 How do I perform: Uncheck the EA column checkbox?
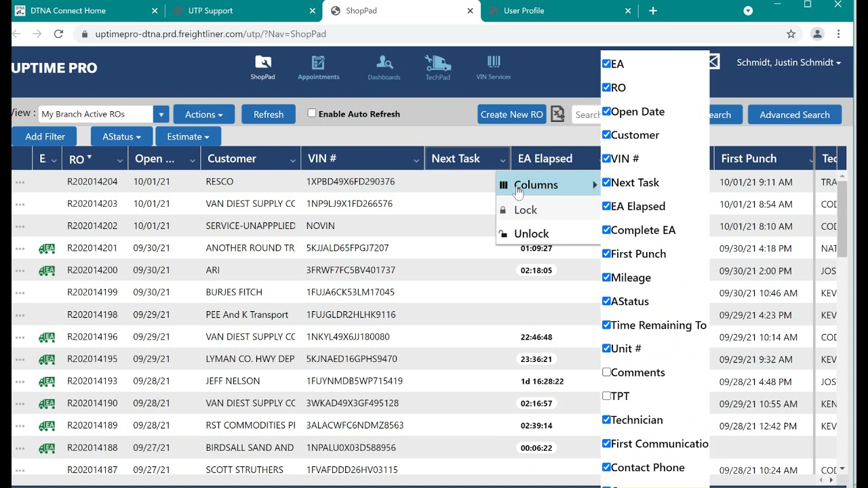point(606,64)
